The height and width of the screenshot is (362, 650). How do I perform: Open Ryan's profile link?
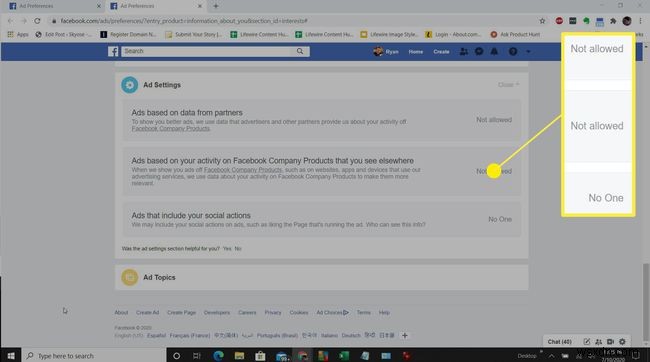[386, 51]
